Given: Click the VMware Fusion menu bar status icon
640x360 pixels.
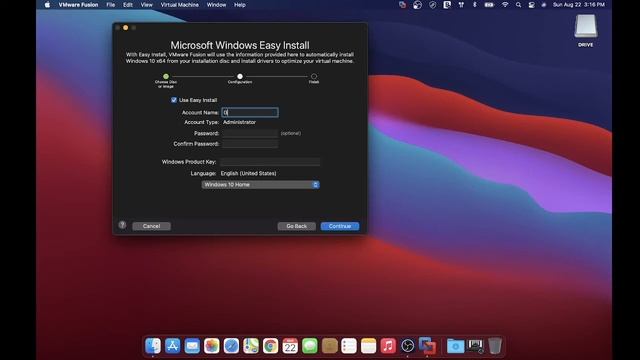Looking at the screenshot, I should 402,5.
